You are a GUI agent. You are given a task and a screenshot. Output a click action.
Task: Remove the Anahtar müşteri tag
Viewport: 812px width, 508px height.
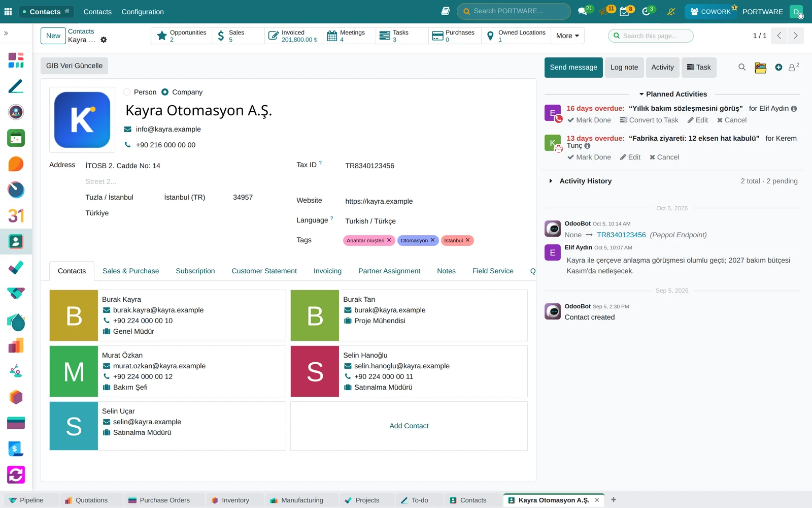click(x=389, y=240)
